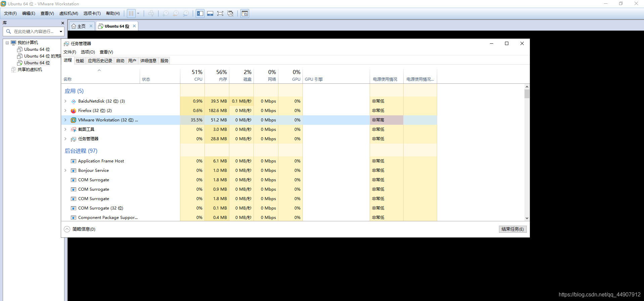644x301 pixels.
Task: Click the Firefox app icon in process list
Action: point(74,111)
